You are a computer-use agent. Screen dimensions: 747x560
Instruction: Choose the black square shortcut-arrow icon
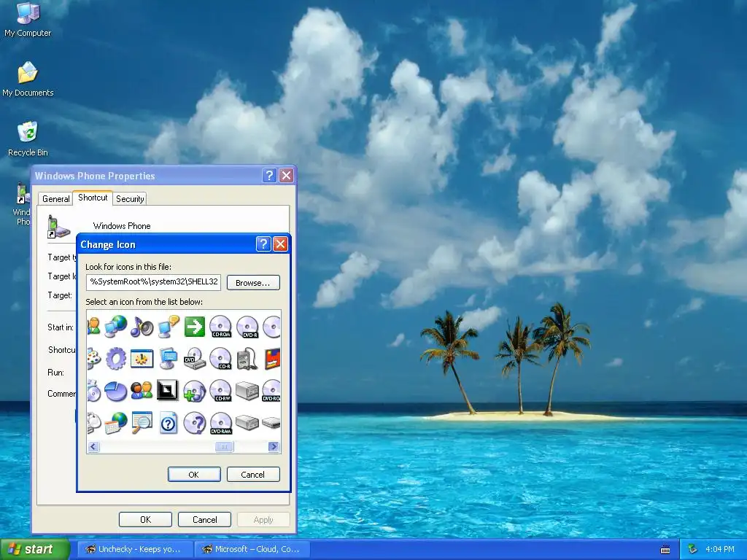[168, 391]
